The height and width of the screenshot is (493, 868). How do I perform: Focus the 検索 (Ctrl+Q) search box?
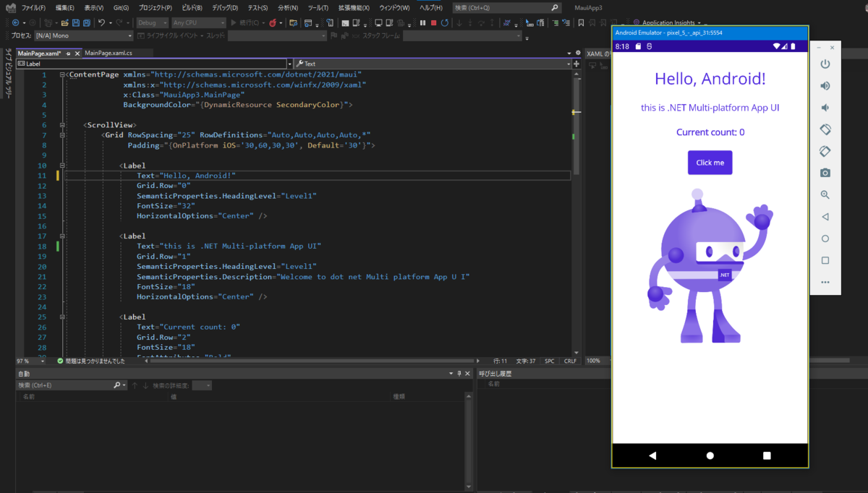coord(507,8)
